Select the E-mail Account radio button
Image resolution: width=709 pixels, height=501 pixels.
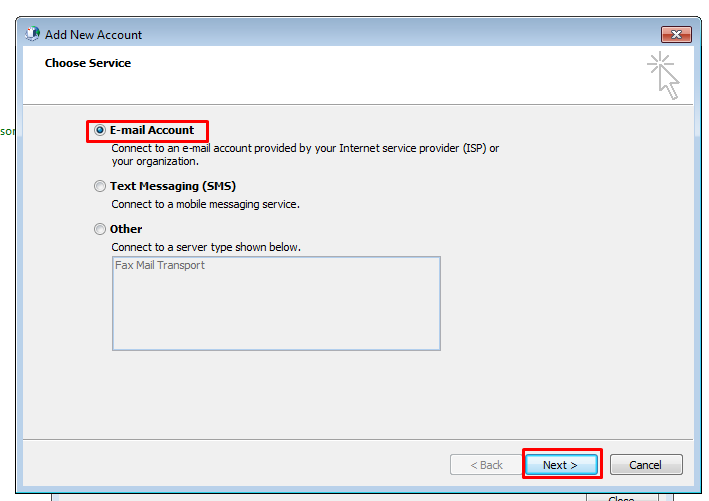point(100,131)
